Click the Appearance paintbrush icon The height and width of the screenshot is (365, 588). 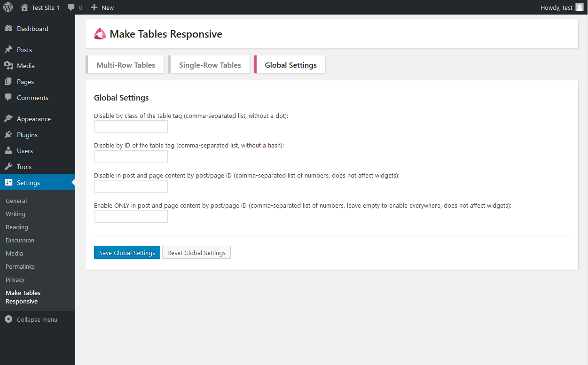[9, 118]
